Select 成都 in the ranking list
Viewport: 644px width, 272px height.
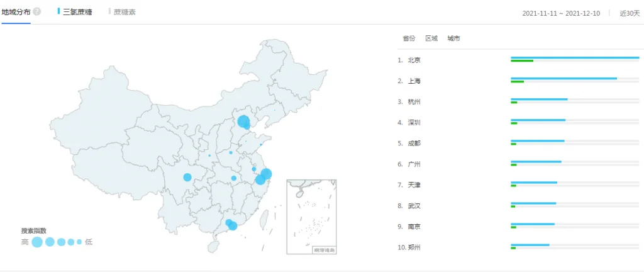coord(414,144)
